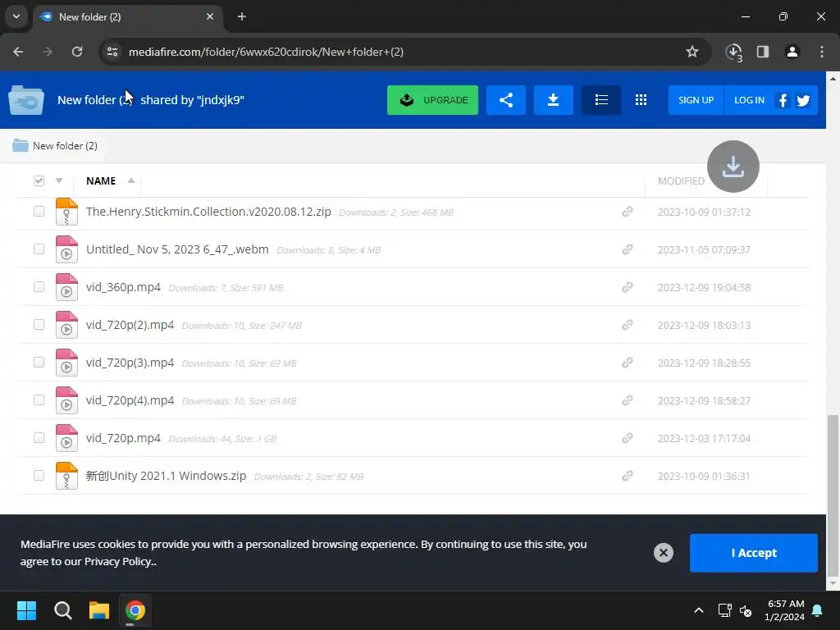Copy link for vid_720p(2).mp4

[628, 325]
